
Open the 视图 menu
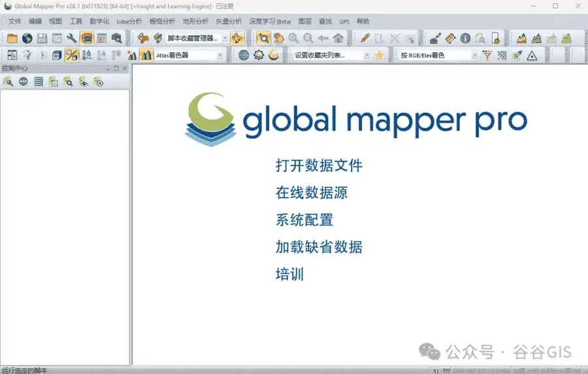[55, 22]
